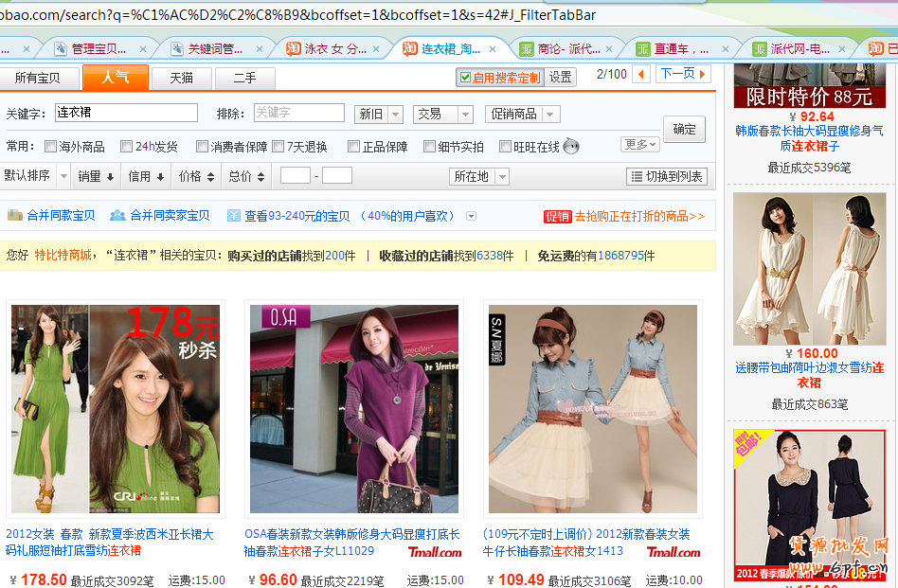Open link 查看93-240元的宝贝
Screen dimensions: 898x588
(x=297, y=216)
